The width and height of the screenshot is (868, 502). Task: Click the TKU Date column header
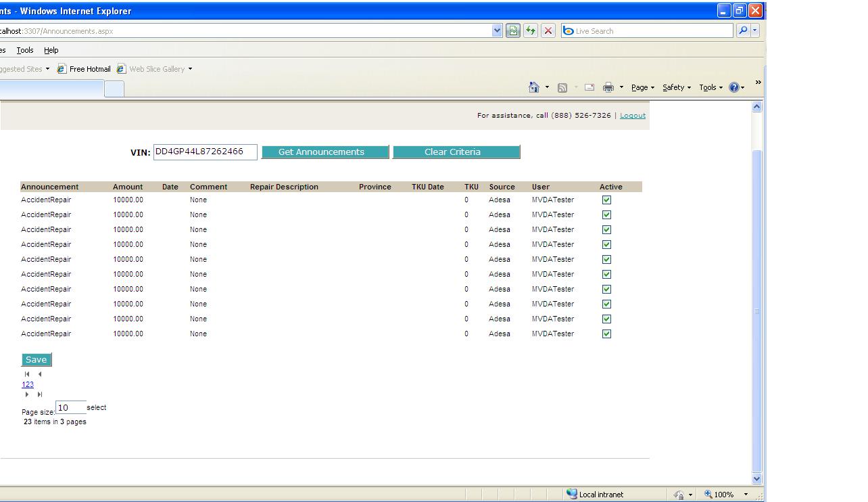pyautogui.click(x=428, y=187)
